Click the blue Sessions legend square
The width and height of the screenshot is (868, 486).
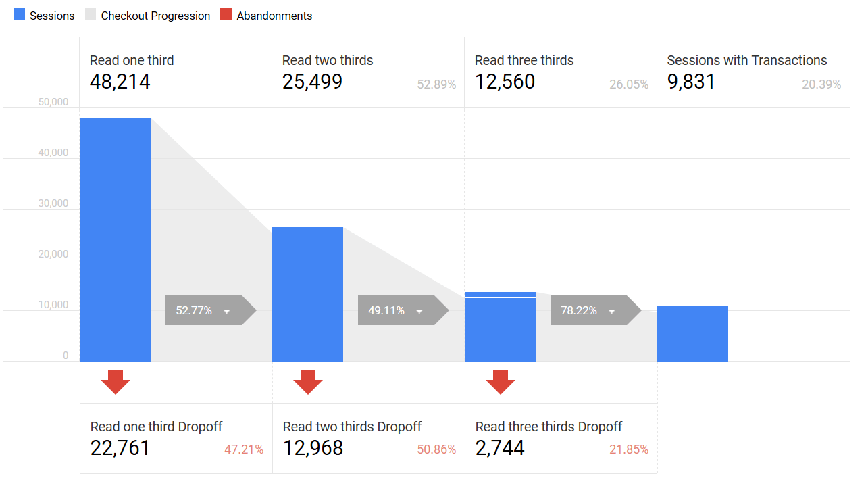pos(20,15)
